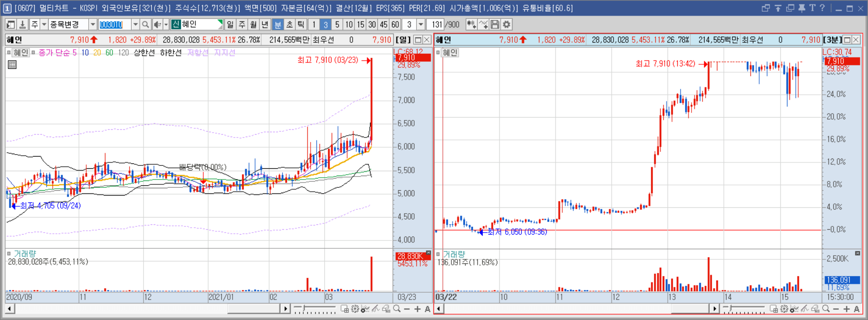Select the 년 (yearly) period button
This screenshot has width=868, height=320.
265,24
